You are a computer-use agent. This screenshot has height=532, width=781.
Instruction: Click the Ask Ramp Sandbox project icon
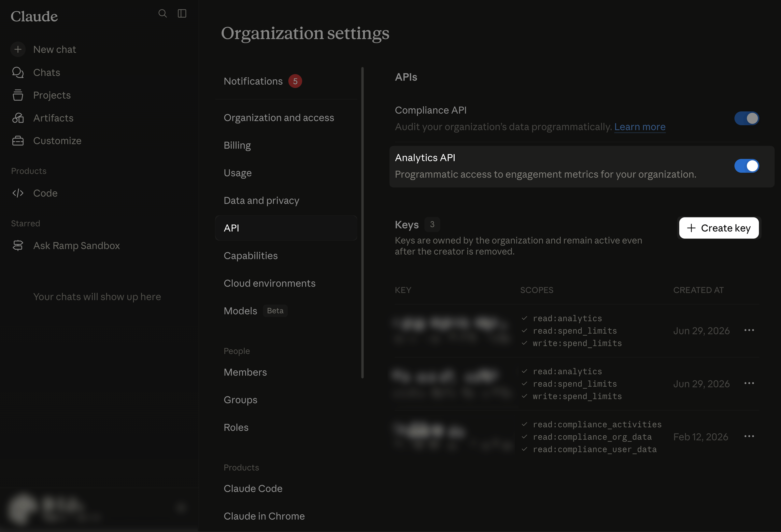(18, 246)
